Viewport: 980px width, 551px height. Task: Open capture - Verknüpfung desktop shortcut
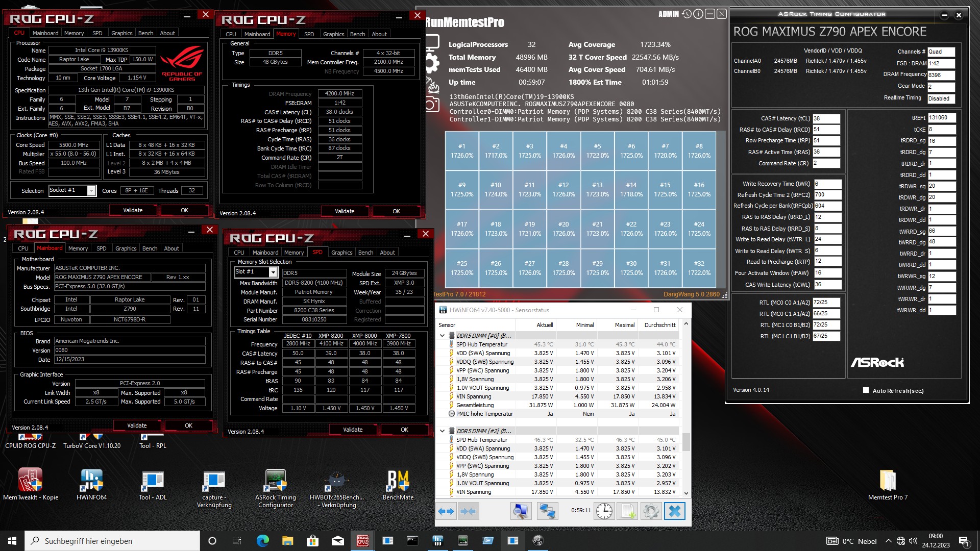pos(214,488)
